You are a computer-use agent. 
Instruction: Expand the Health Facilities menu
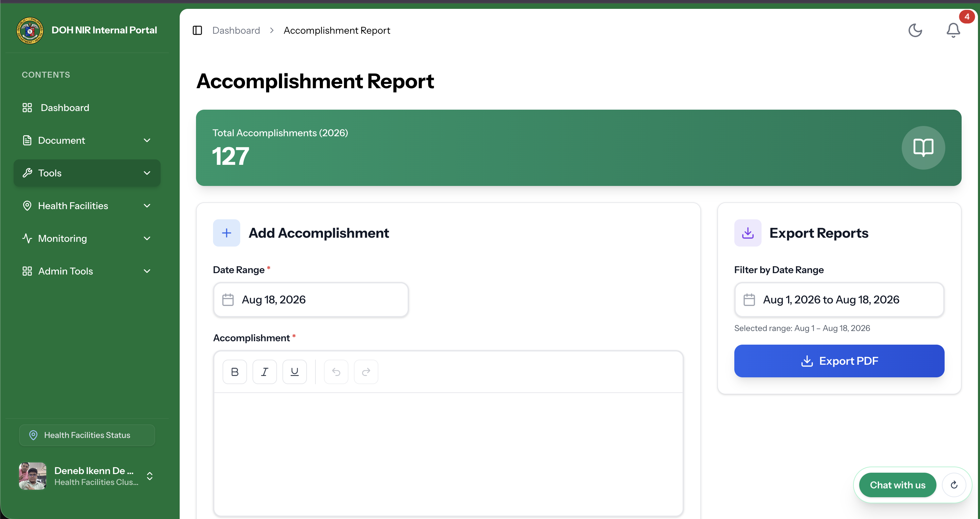[87, 206]
